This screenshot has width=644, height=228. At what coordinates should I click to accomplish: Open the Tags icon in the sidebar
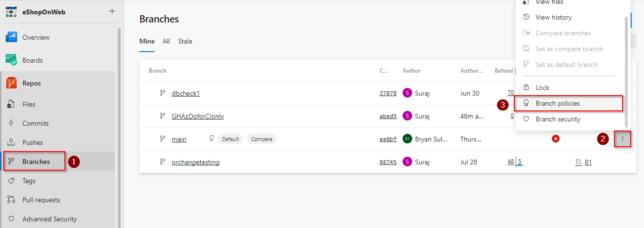pyautogui.click(x=11, y=181)
